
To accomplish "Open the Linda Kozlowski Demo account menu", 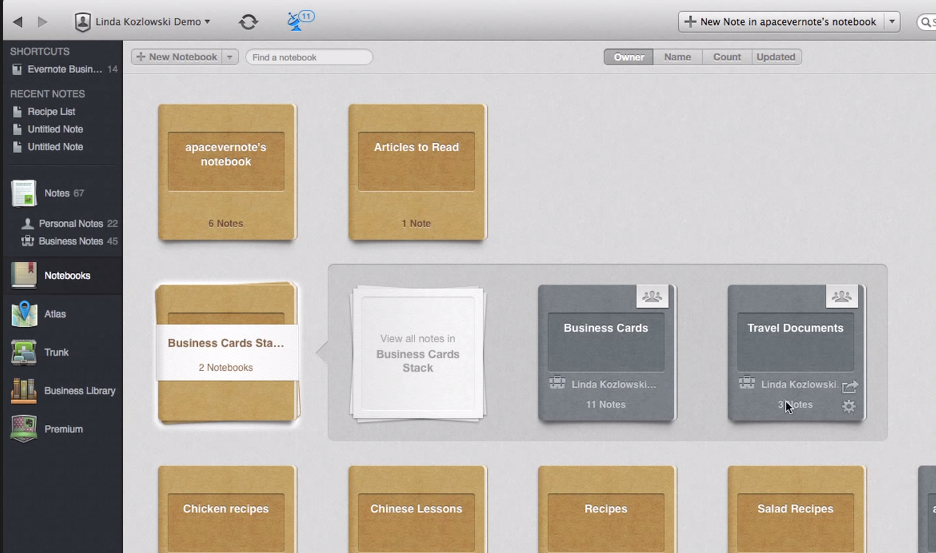I will pos(153,21).
